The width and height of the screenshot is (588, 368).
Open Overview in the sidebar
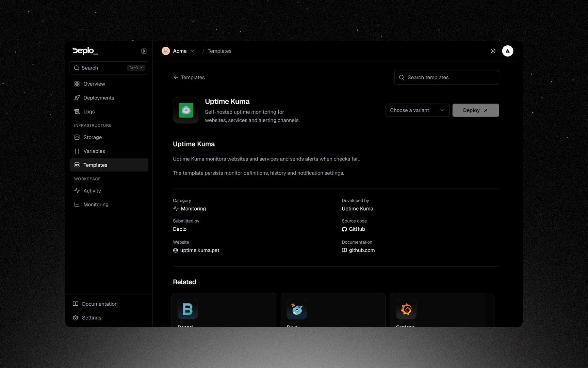[109, 84]
